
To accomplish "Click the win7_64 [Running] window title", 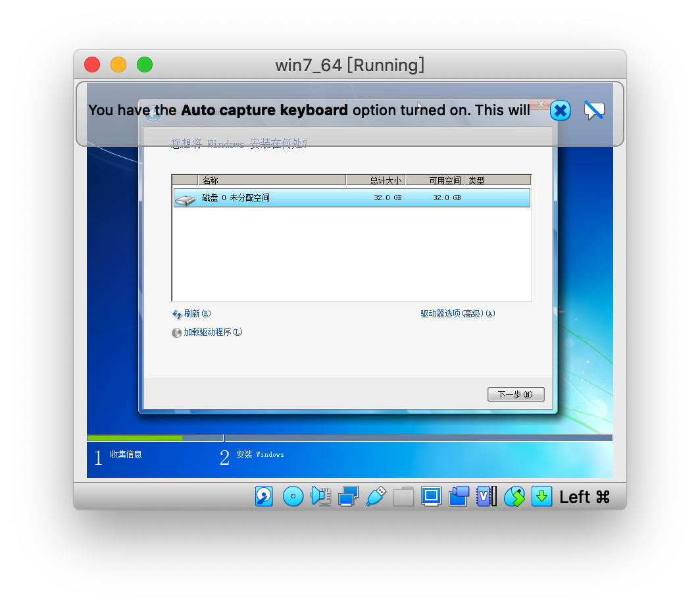I will coord(349,65).
